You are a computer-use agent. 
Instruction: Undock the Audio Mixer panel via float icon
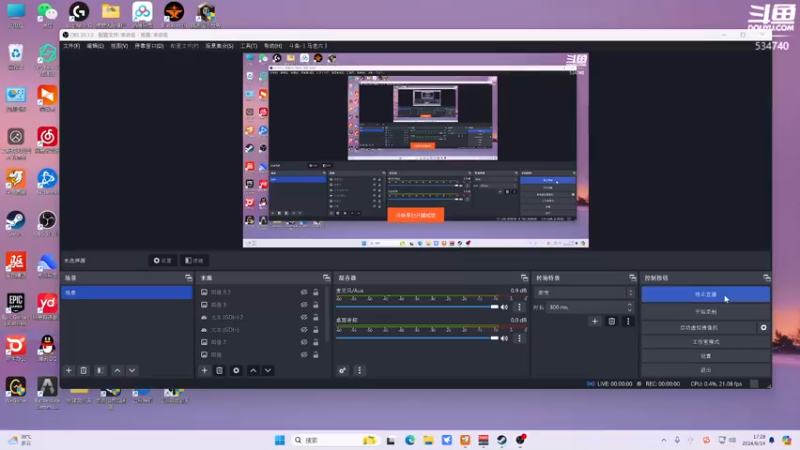tap(524, 278)
